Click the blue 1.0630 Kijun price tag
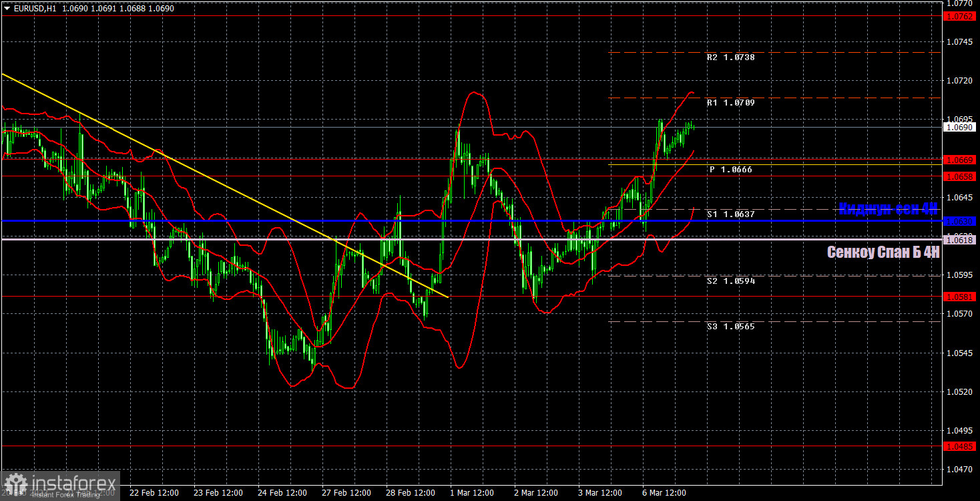Image resolution: width=980 pixels, height=501 pixels. pyautogui.click(x=960, y=220)
